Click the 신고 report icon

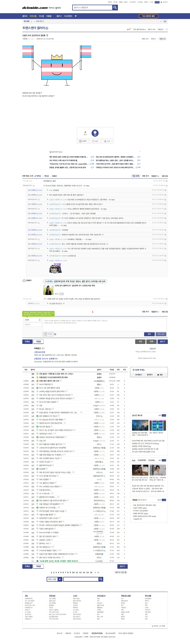coord(107,141)
